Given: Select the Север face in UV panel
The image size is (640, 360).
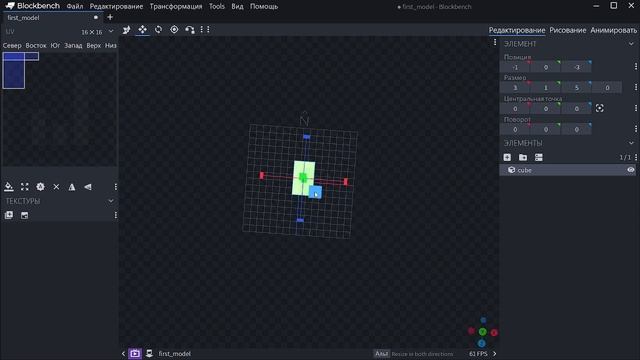Looking at the screenshot, I should (x=12, y=45).
